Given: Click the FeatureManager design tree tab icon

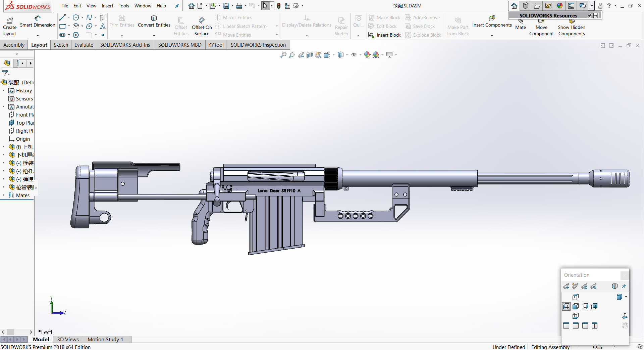Looking at the screenshot, I should (7, 63).
